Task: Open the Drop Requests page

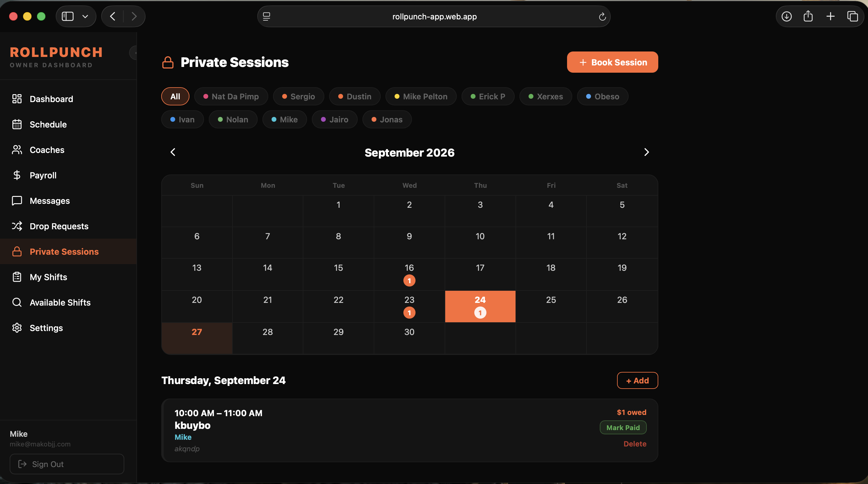Action: click(x=68, y=226)
